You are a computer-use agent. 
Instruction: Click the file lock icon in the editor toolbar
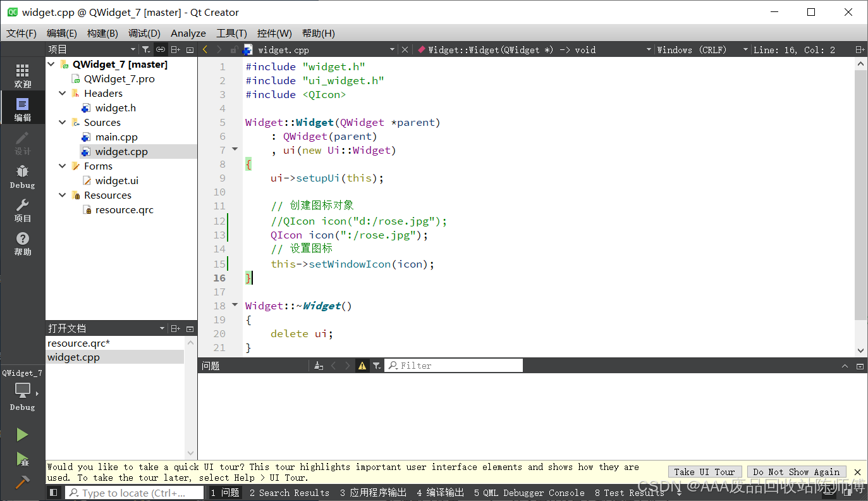(x=234, y=49)
